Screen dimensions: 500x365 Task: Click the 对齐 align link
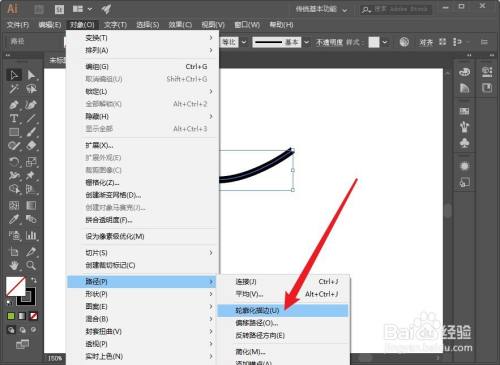click(x=426, y=42)
